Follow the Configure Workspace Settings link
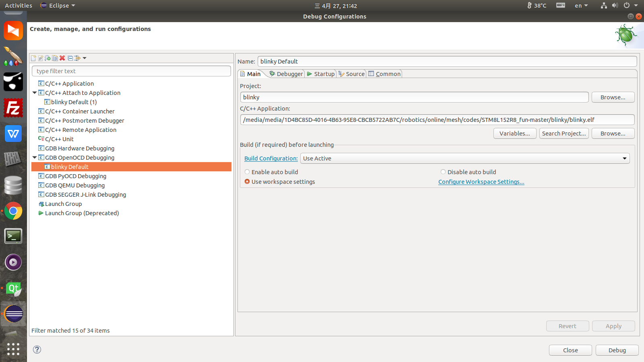The image size is (644, 362). (x=481, y=182)
